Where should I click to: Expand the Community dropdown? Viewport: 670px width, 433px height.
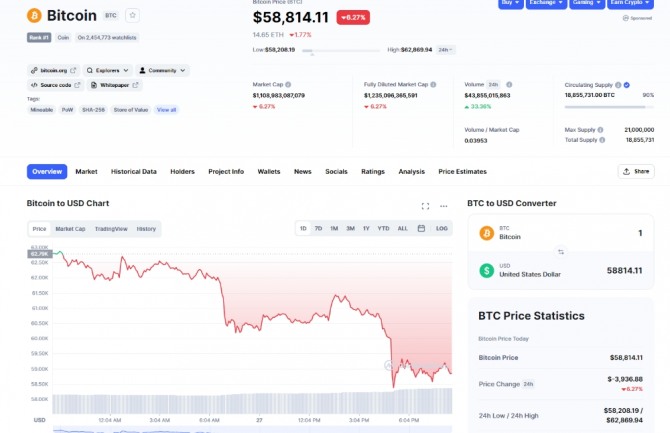161,70
